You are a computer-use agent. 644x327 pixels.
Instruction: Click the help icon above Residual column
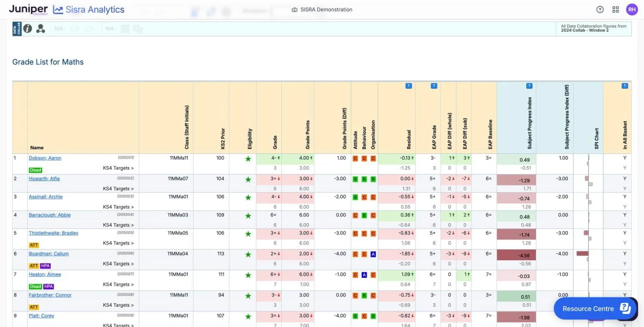[x=409, y=86]
